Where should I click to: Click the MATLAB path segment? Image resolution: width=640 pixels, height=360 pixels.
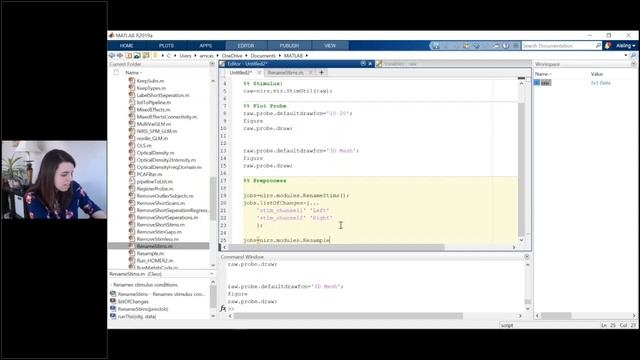tap(293, 56)
